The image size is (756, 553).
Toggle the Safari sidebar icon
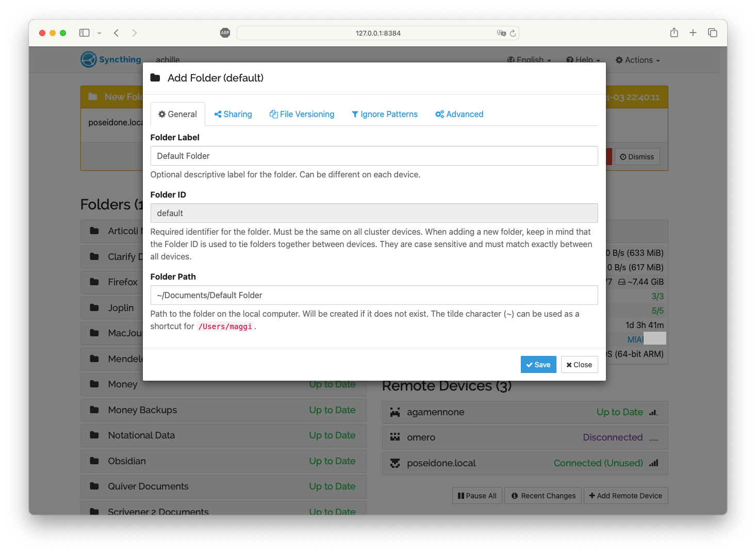(x=85, y=33)
